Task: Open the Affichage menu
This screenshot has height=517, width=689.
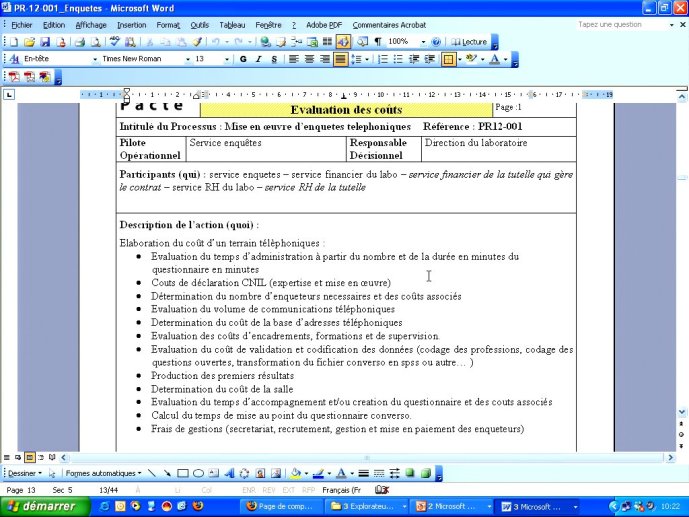Action: (x=91, y=25)
